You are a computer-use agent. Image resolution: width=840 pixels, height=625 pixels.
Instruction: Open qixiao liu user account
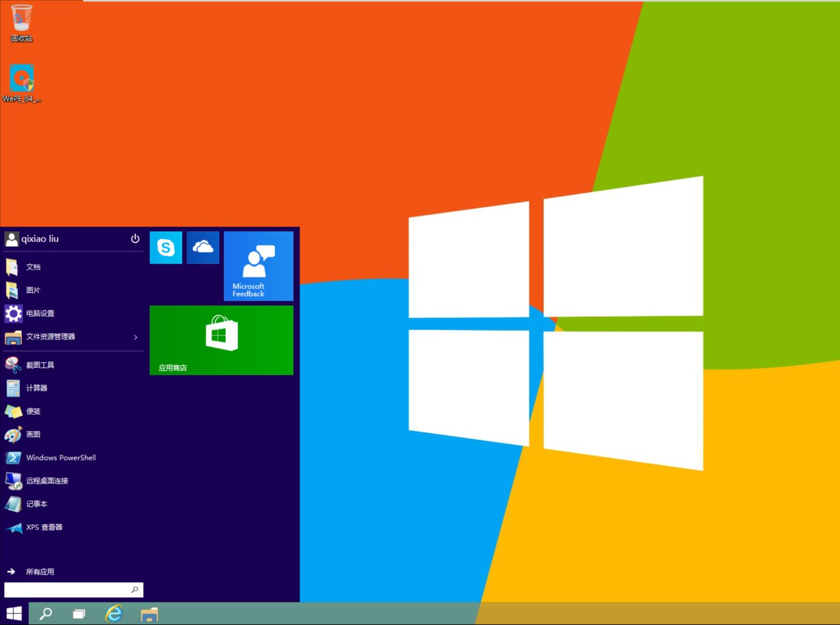[32, 239]
